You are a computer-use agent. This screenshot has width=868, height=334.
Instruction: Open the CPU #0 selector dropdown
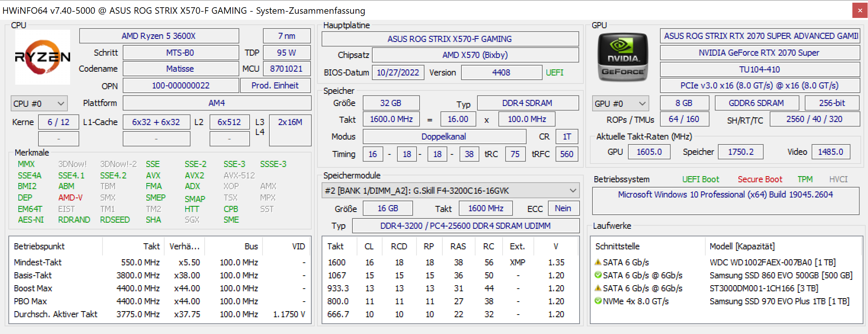tap(39, 104)
